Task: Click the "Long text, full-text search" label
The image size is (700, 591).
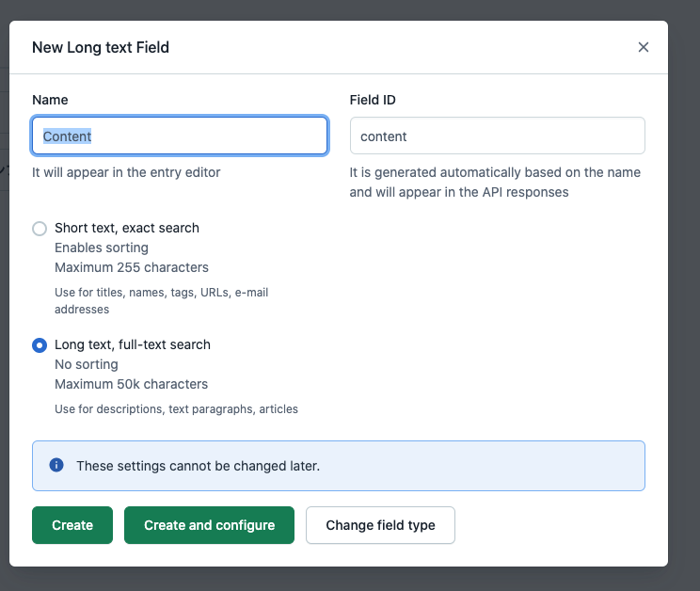Action: coord(133,344)
